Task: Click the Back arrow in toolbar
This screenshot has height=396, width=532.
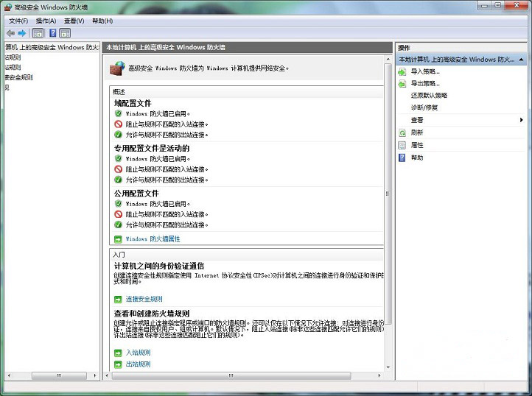Action: [x=10, y=33]
